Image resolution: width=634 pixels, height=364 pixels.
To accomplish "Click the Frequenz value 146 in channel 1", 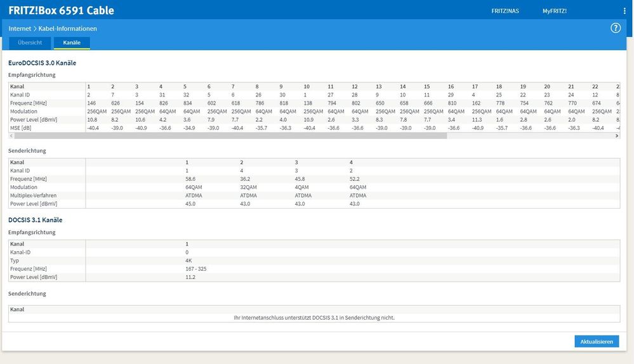I will 91,103.
